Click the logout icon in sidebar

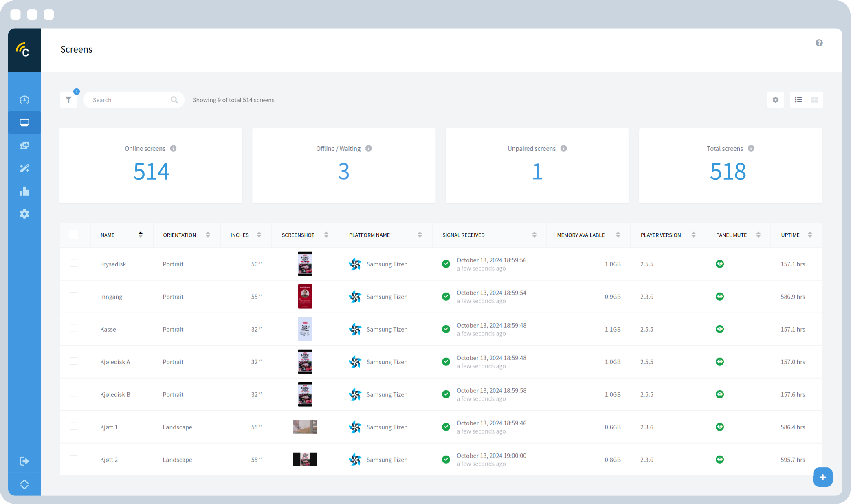tap(24, 461)
